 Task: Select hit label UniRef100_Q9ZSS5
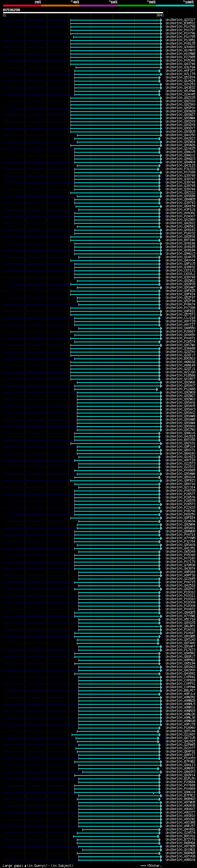[180, 98]
